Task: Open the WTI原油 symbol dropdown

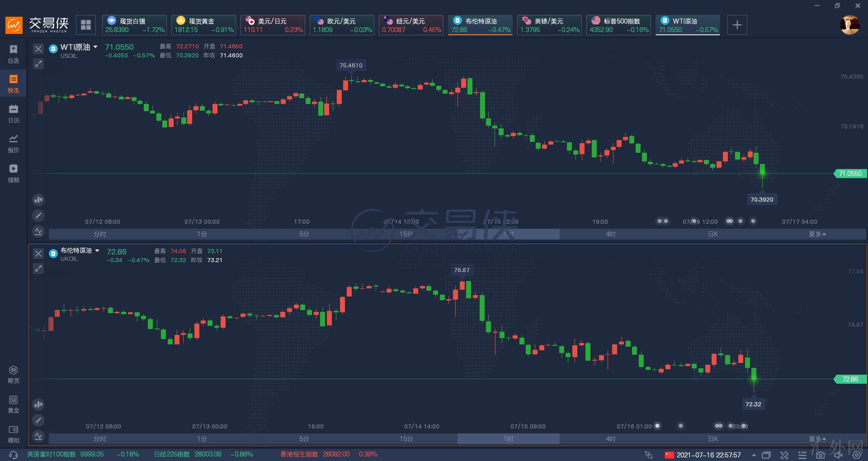Action: 96,47
